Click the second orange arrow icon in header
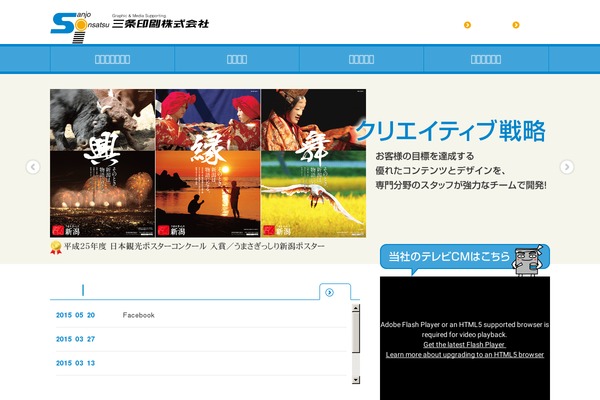 [516, 25]
